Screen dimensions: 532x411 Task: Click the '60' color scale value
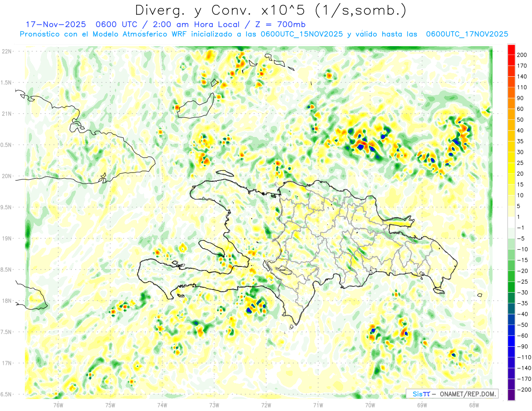point(520,109)
